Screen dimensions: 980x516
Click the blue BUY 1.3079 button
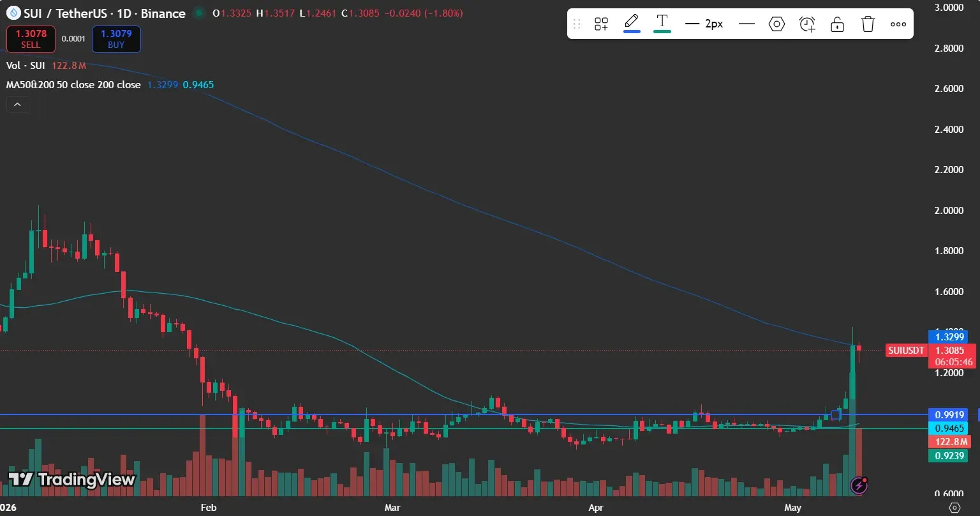point(116,39)
